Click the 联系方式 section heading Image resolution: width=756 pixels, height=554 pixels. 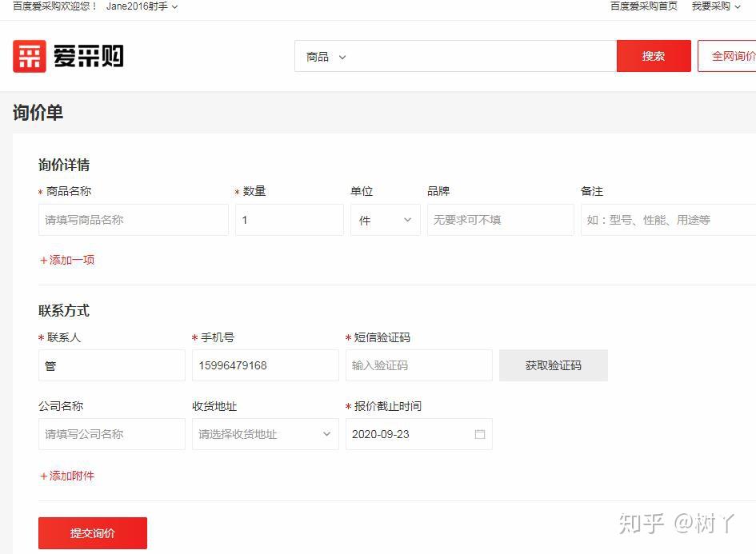point(64,311)
